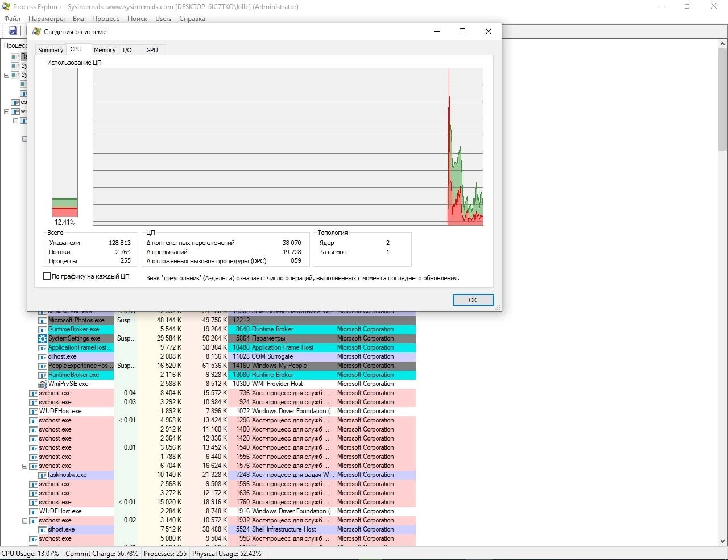Click icon of svchost.exe PID 1400

tap(34, 429)
